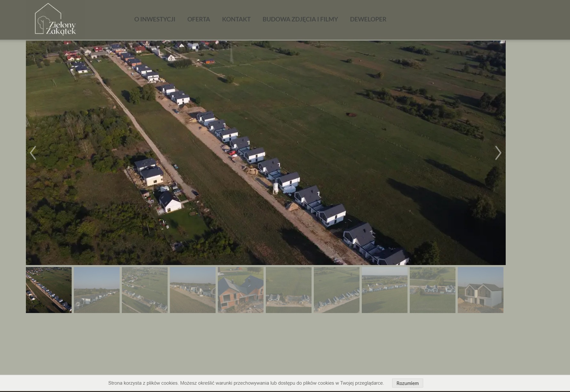Accept cookies with the Rozumiem button
The image size is (570, 392).
coord(407,383)
